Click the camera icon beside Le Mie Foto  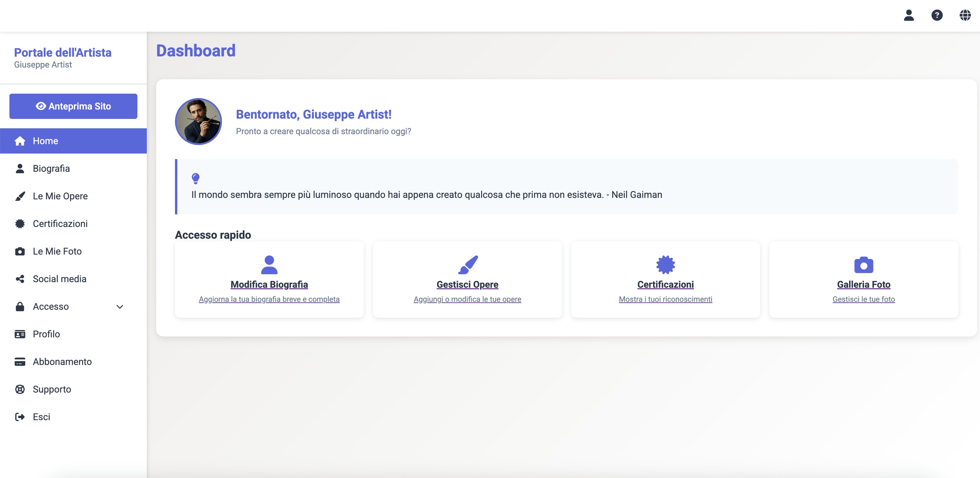pyautogui.click(x=20, y=251)
